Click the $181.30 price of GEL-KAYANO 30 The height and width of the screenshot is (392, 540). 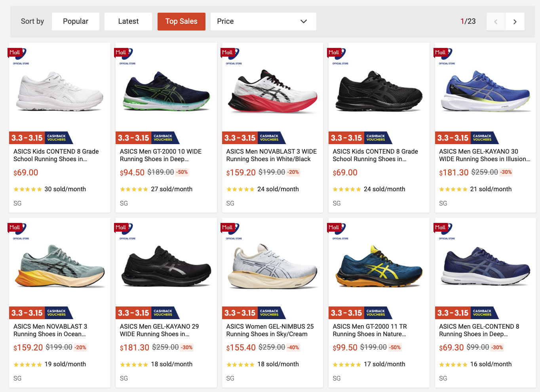(x=454, y=173)
